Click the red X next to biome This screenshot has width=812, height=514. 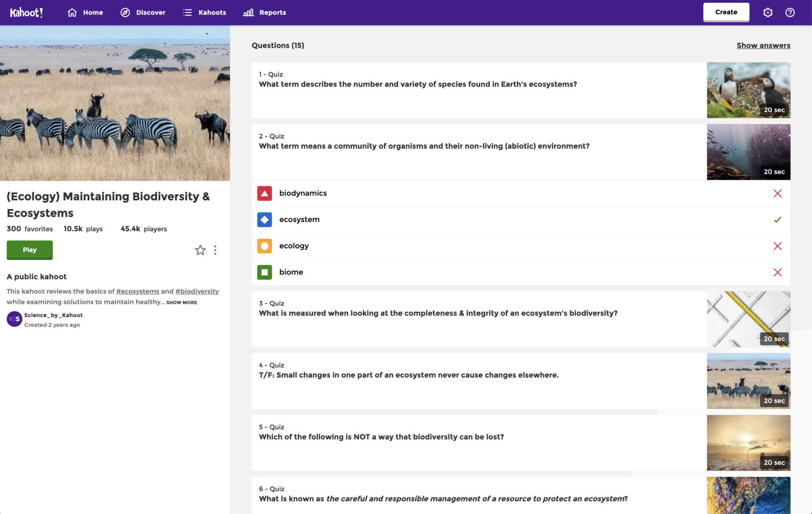(778, 272)
